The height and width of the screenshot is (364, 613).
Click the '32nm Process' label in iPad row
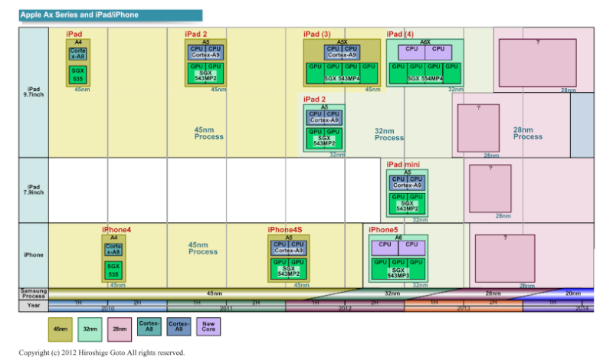(x=389, y=135)
